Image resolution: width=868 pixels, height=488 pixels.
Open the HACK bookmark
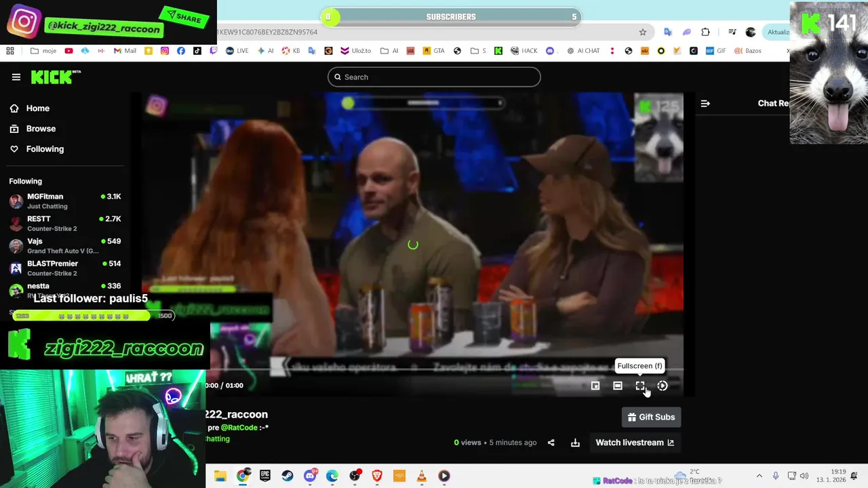(524, 51)
